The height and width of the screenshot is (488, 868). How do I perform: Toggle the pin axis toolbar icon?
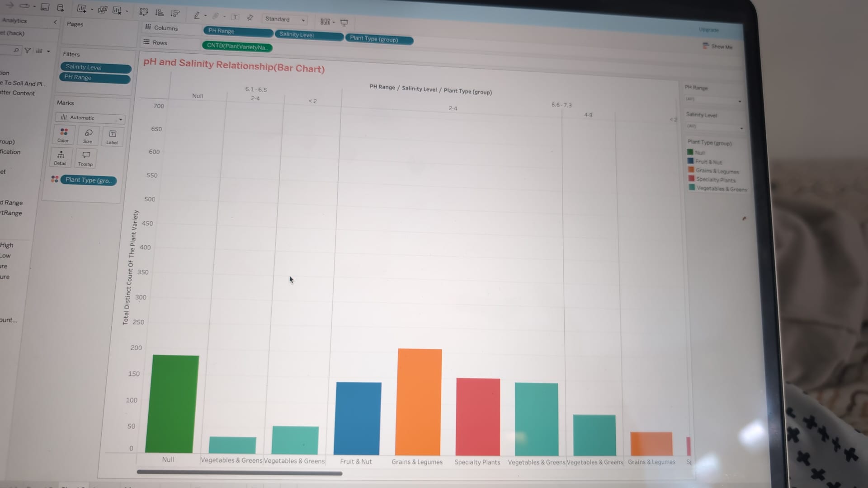[x=250, y=17]
